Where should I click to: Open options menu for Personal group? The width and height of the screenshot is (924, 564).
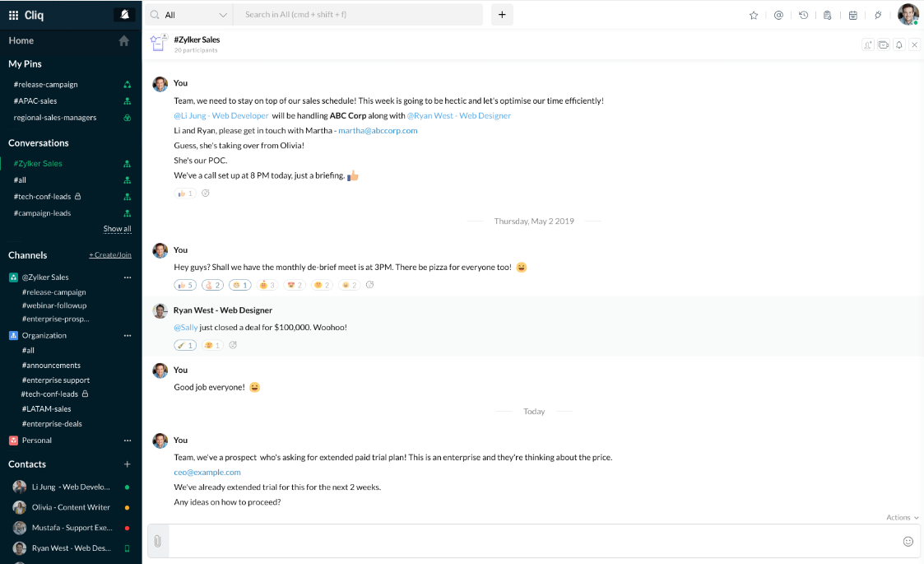[128, 440]
